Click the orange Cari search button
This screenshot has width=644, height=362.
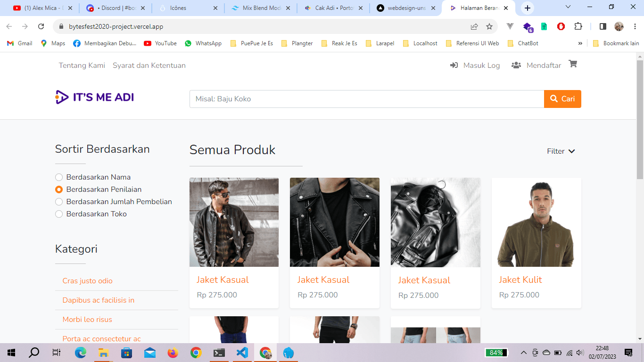[562, 99]
